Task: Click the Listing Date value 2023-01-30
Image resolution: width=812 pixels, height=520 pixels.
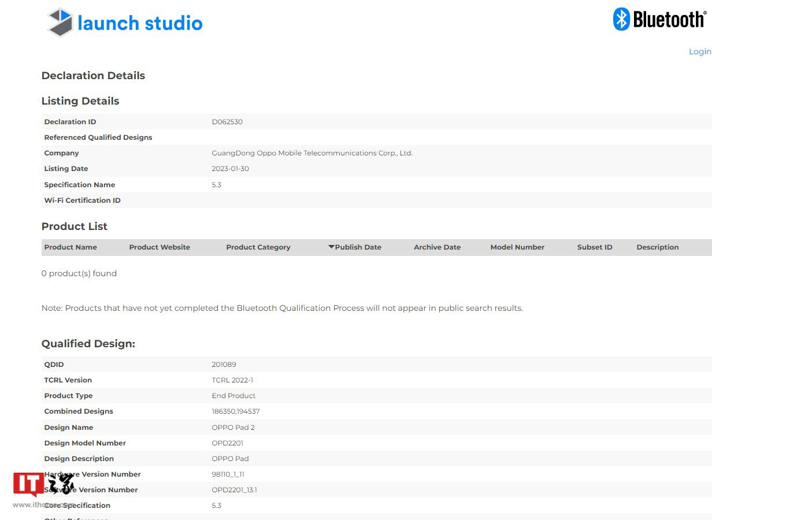Action: tap(230, 169)
